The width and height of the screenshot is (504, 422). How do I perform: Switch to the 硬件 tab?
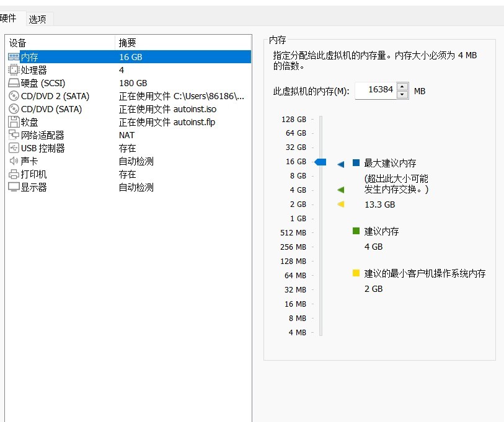pyautogui.click(x=9, y=19)
